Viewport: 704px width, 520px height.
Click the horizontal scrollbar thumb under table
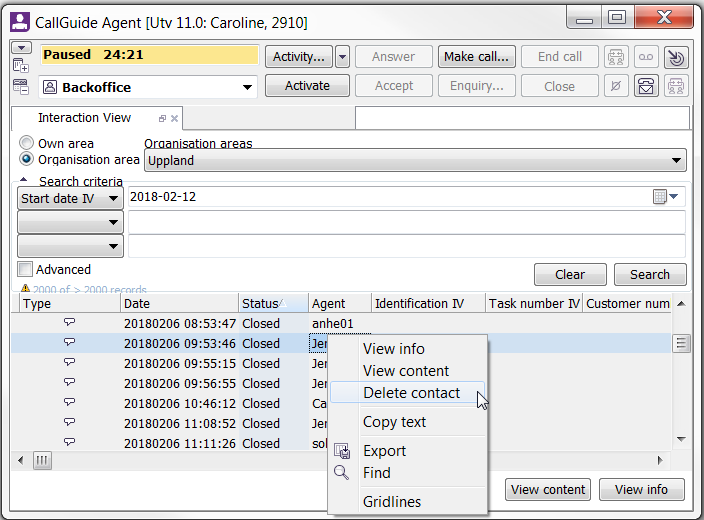click(42, 460)
